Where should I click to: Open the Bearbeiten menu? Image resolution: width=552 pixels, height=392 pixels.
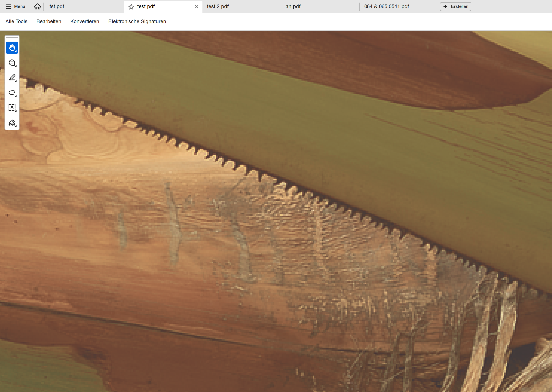[x=49, y=21]
